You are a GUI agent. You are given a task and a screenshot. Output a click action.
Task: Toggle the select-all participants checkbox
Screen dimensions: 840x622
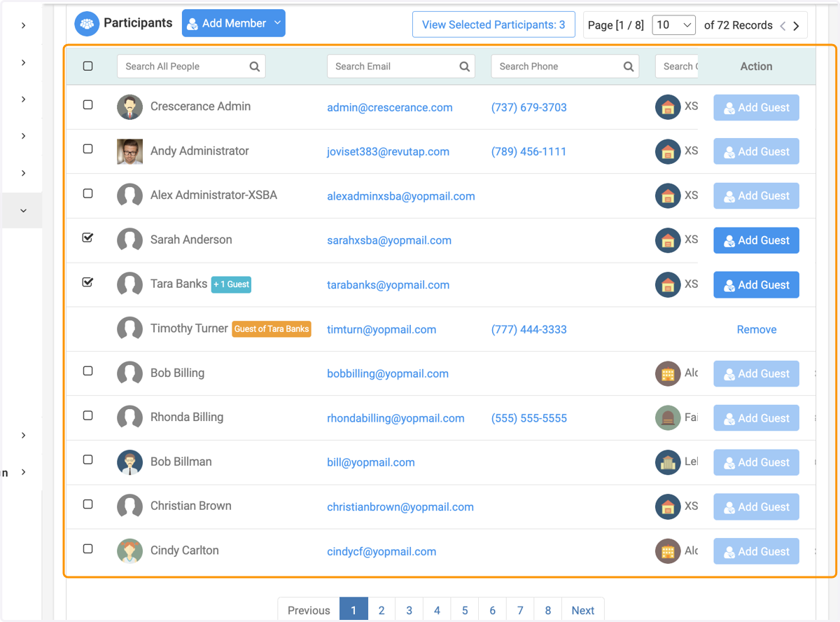point(87,66)
